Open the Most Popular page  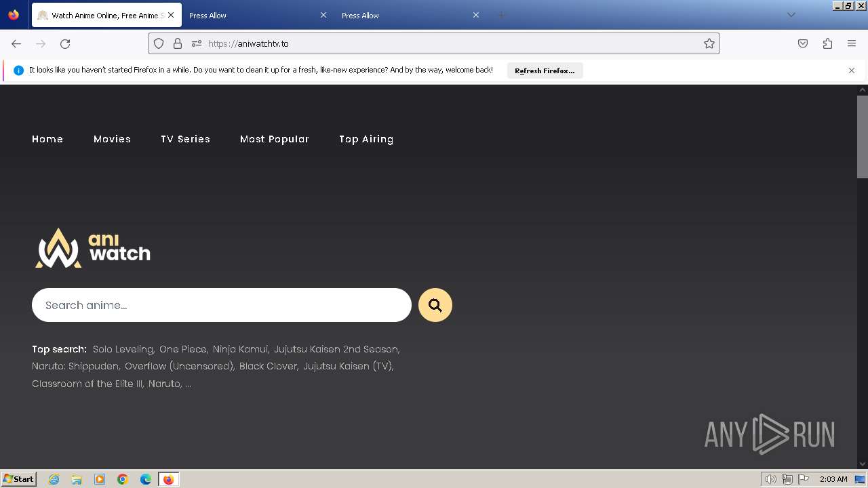[x=275, y=139]
